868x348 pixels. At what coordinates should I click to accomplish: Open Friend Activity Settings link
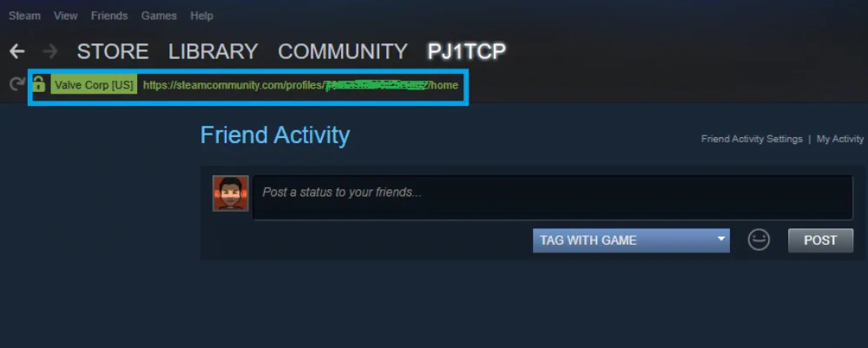[752, 139]
